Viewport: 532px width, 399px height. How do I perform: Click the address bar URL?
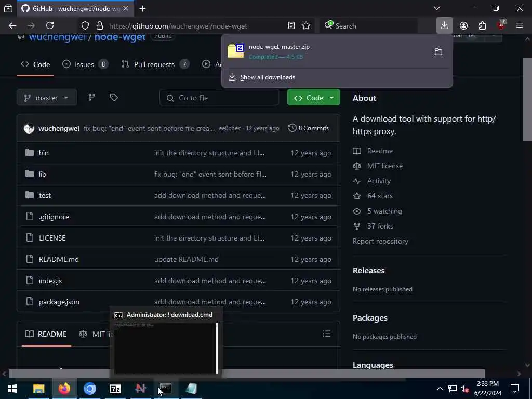pos(178,26)
